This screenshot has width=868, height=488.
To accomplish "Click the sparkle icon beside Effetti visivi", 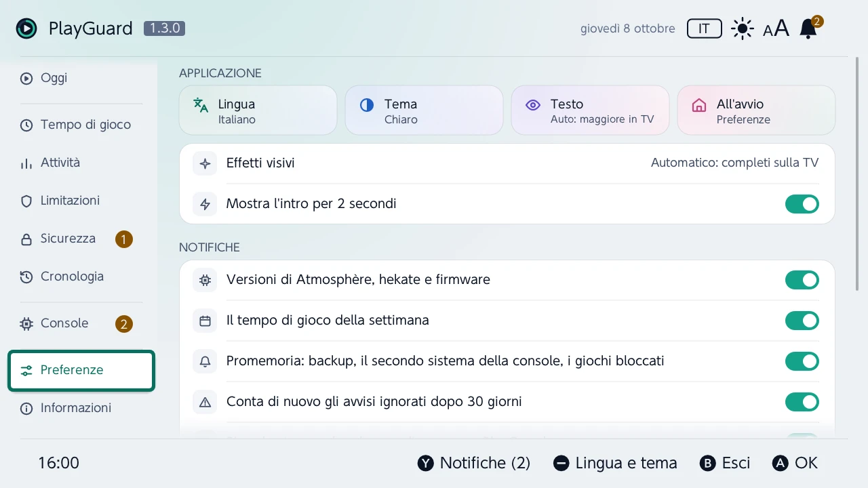I will coord(205,163).
